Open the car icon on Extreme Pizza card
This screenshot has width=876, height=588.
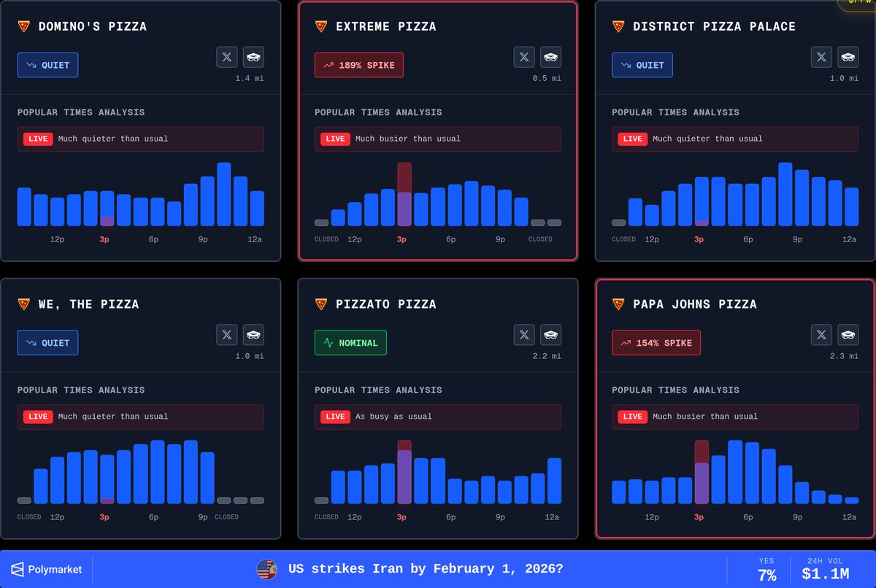pyautogui.click(x=551, y=57)
